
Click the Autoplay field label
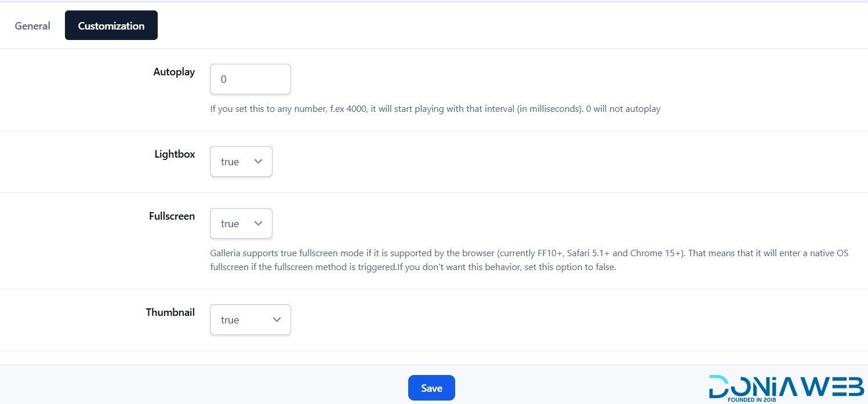coord(174,72)
